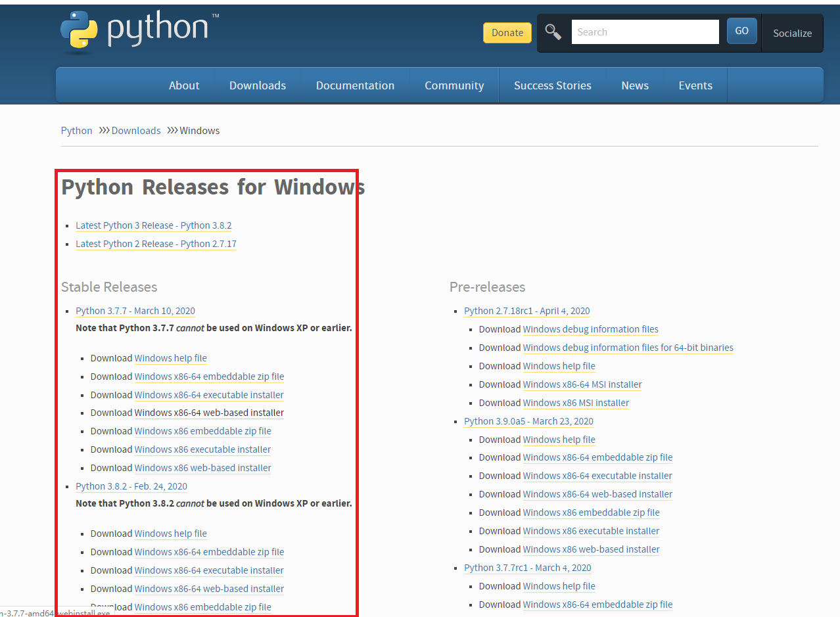840x617 pixels.
Task: Download 3.9.0a5 Windows x86 web-based installer
Action: [x=591, y=549]
